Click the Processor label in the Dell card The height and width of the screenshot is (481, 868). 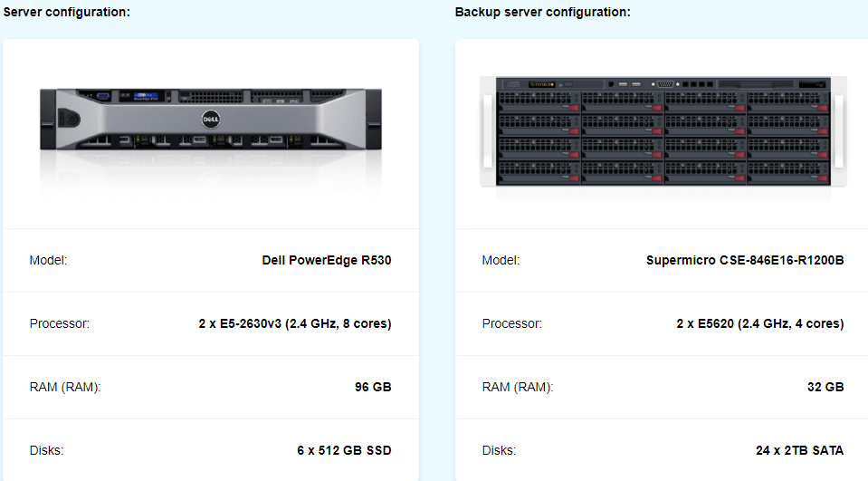pyautogui.click(x=60, y=323)
